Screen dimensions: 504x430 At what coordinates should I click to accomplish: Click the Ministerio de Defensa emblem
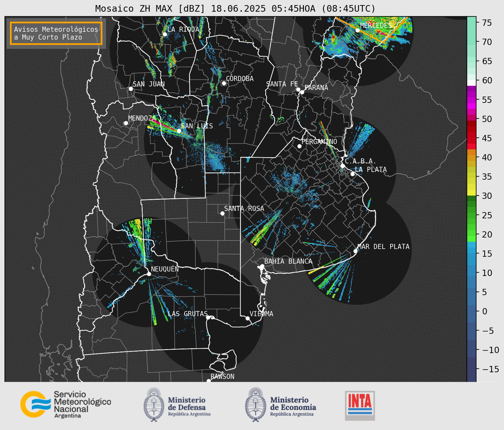click(154, 404)
